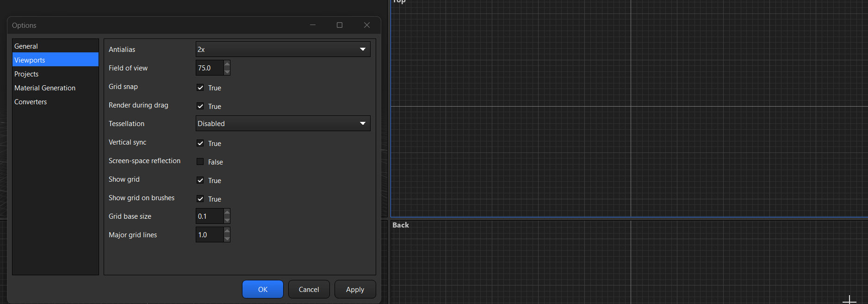868x304 pixels.
Task: Click the Cancel button
Action: click(x=309, y=289)
